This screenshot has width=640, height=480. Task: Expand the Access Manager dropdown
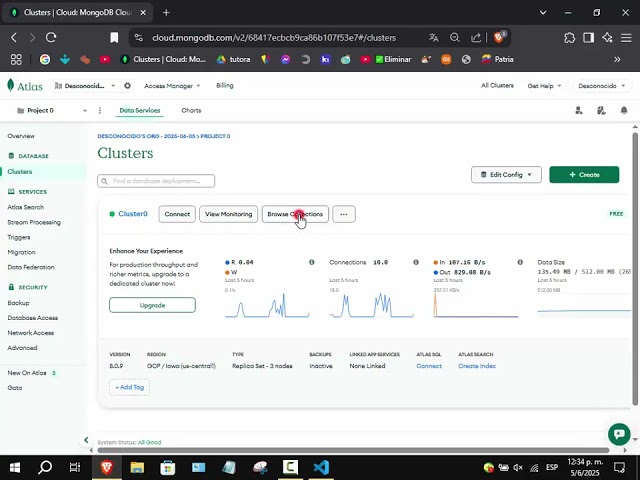[172, 86]
